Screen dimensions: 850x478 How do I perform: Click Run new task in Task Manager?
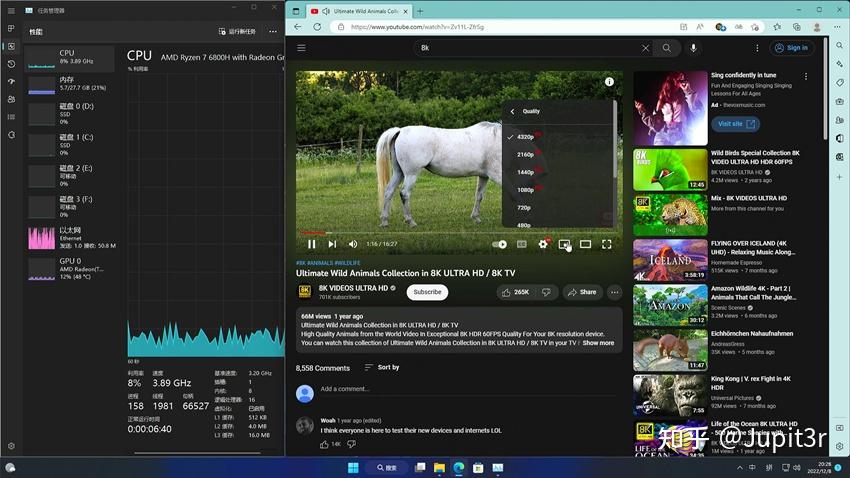(237, 31)
